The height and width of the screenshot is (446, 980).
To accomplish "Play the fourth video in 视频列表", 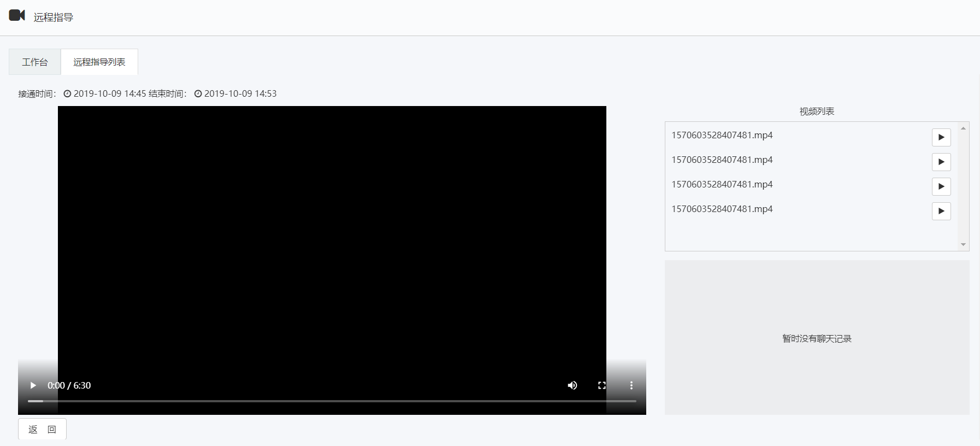I will (941, 211).
